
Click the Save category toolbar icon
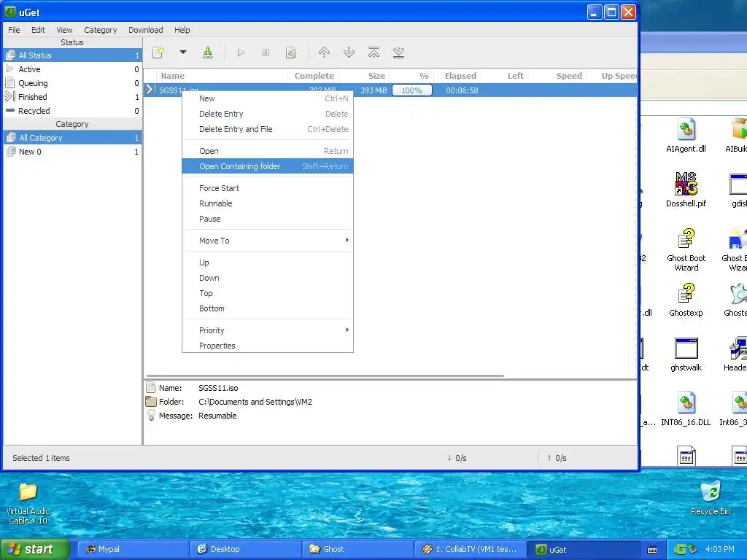pos(208,52)
